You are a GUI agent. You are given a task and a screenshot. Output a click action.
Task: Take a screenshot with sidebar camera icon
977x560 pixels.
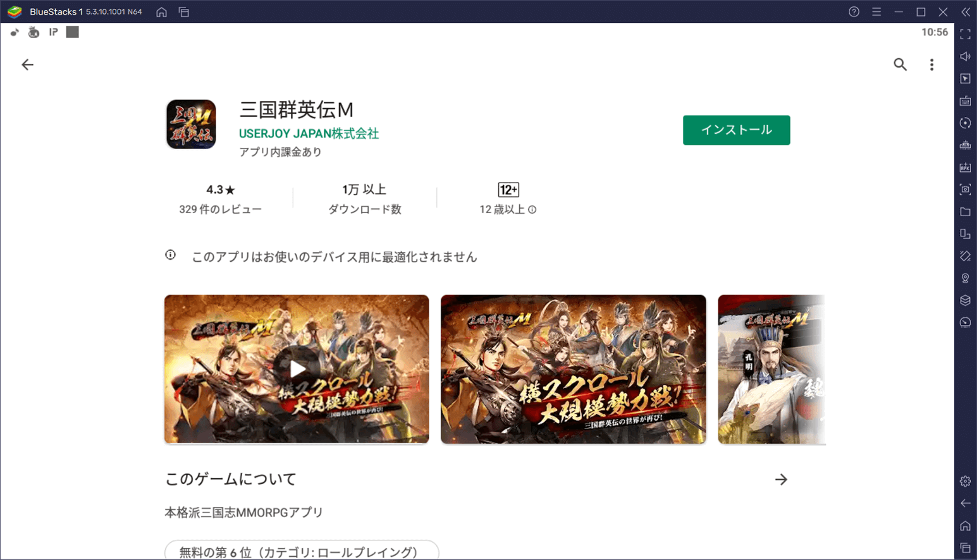[x=965, y=189]
